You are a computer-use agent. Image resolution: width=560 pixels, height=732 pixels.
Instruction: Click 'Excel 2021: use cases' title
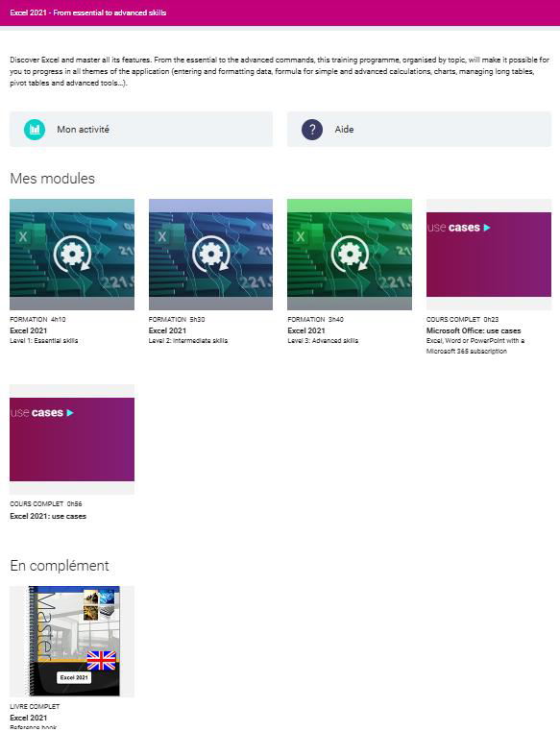(48, 516)
